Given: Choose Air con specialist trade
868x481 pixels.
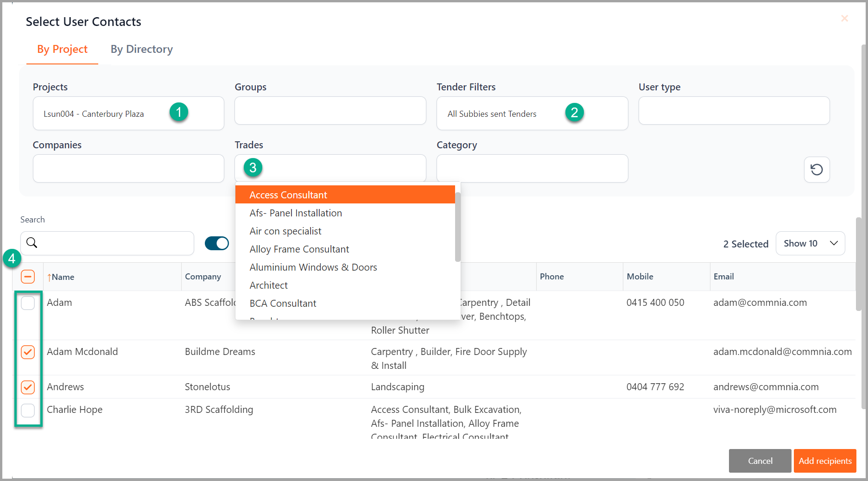Looking at the screenshot, I should pyautogui.click(x=345, y=231).
